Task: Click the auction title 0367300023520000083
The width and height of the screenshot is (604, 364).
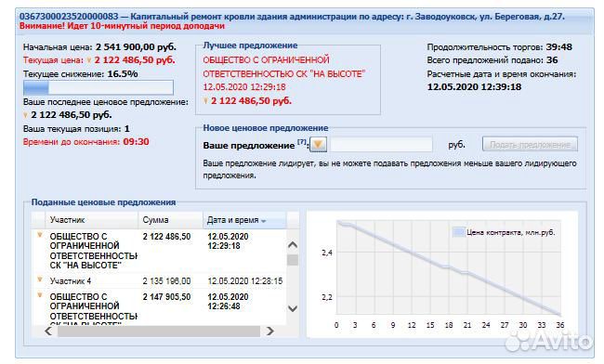Action: pos(69,17)
